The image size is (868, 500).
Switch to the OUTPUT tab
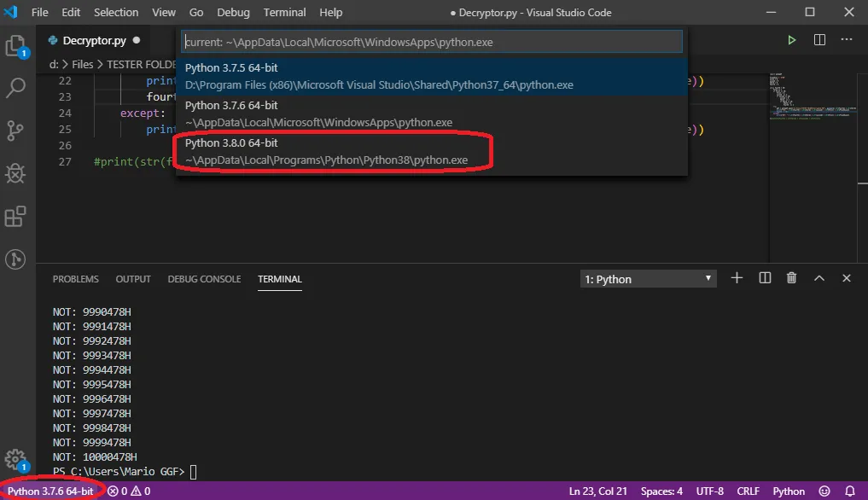133,279
